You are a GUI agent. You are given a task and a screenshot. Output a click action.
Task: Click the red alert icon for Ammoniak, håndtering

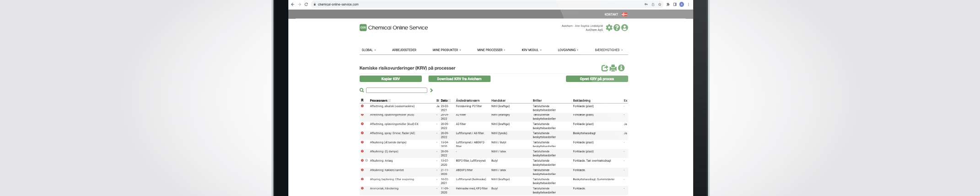[x=362, y=188]
